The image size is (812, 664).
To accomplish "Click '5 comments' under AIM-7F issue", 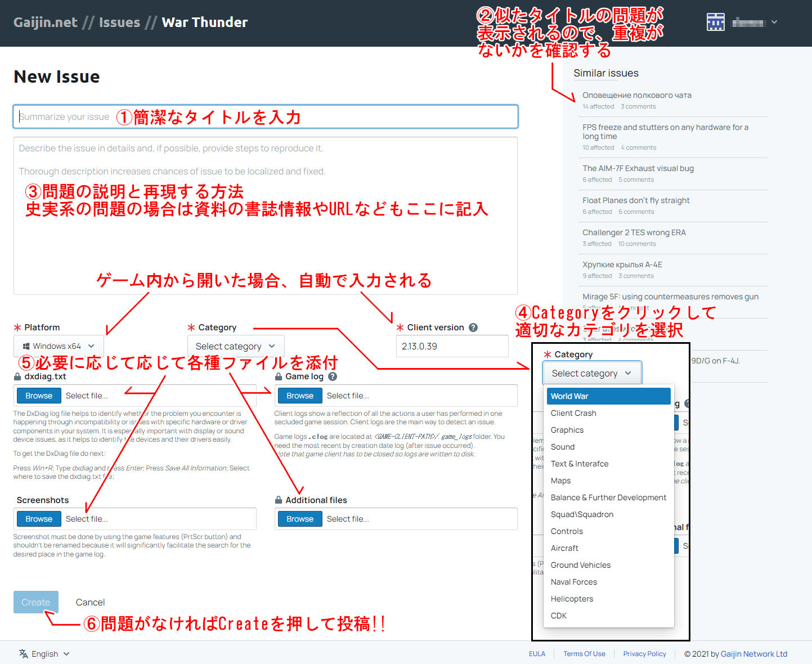I will tap(636, 180).
